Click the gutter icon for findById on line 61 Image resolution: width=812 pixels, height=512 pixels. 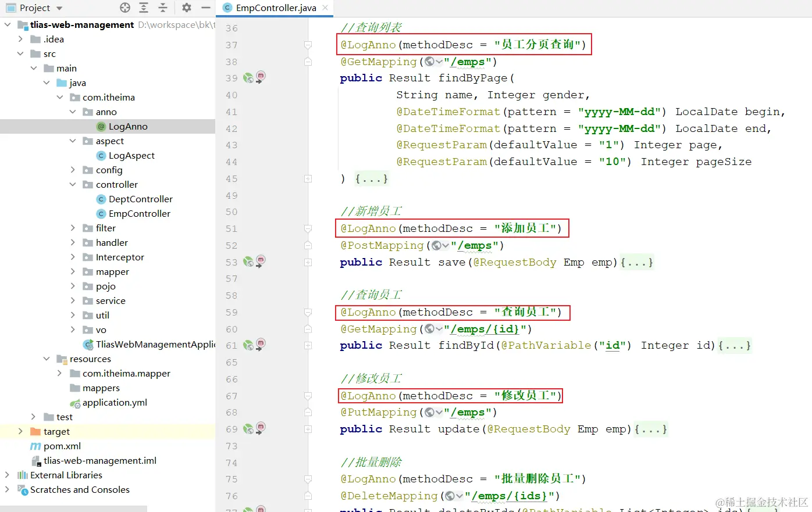click(248, 345)
